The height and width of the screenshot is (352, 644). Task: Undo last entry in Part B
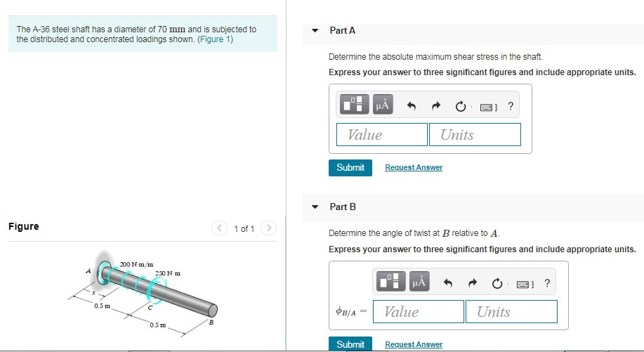click(x=447, y=283)
